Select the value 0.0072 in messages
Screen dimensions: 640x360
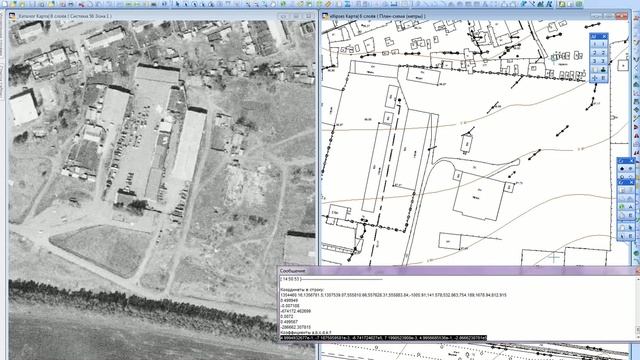tap(287, 316)
